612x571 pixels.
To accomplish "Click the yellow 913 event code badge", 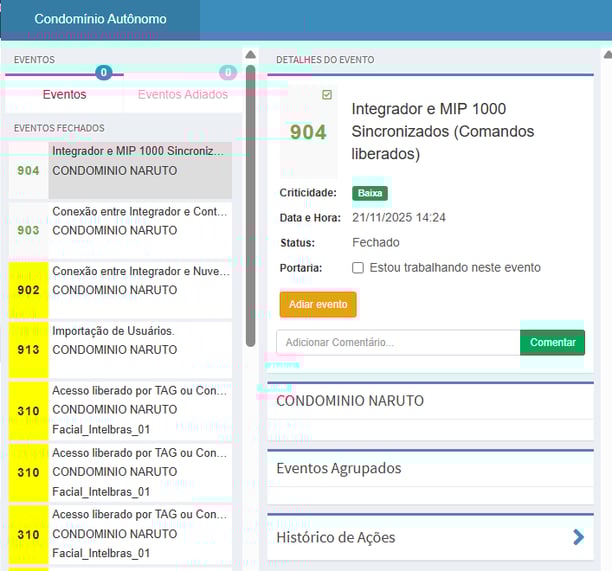I will pyautogui.click(x=28, y=350).
